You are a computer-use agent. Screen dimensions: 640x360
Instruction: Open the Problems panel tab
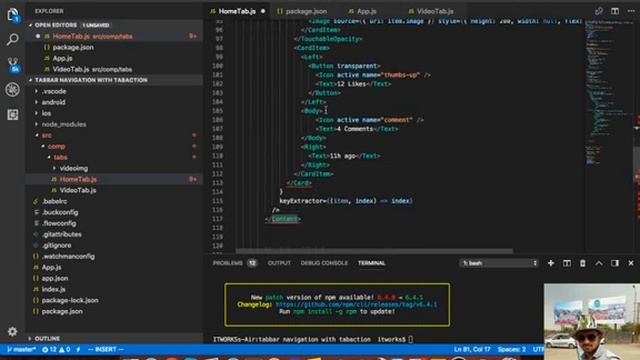(x=235, y=263)
